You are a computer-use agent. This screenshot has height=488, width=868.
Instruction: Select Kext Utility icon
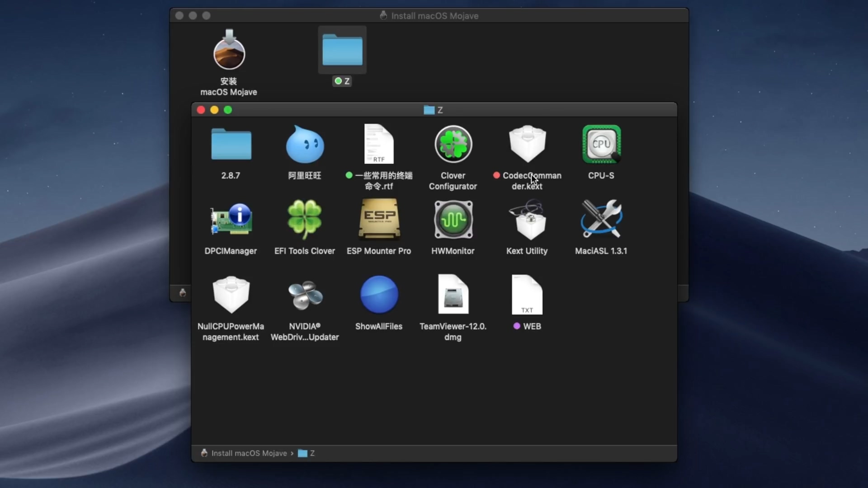tap(527, 220)
